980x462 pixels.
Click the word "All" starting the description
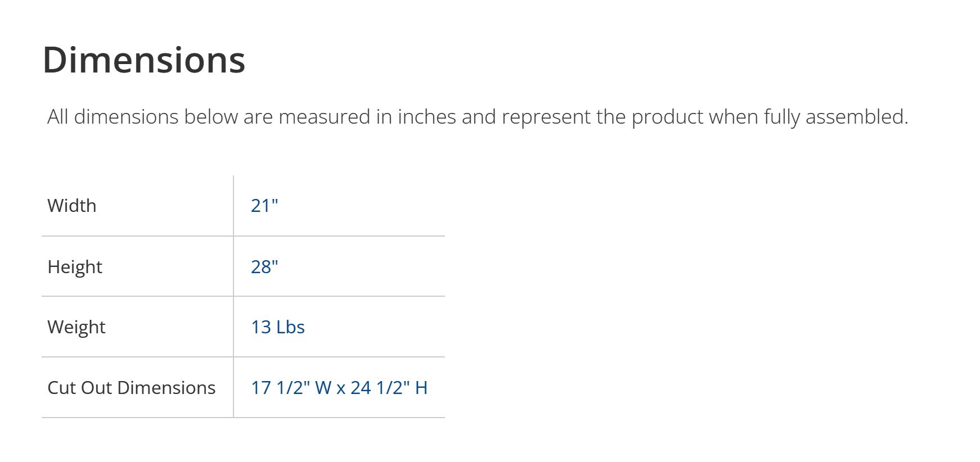(x=58, y=117)
